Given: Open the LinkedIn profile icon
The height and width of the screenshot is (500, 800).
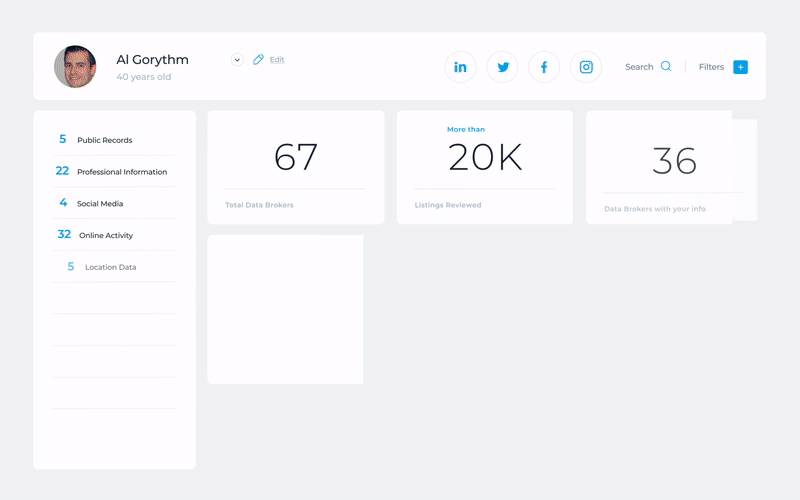Looking at the screenshot, I should tap(460, 67).
